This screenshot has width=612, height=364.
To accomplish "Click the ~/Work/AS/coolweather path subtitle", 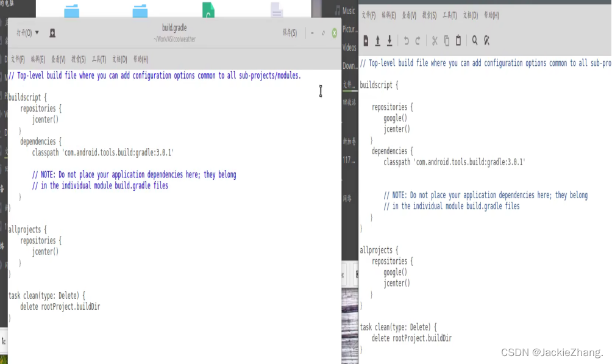I will (x=174, y=39).
